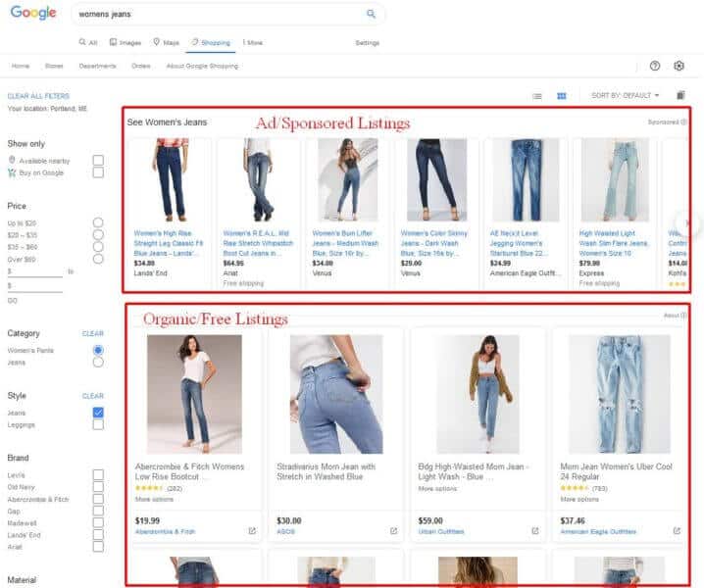Image resolution: width=704 pixels, height=588 pixels.
Task: Click the next arrow of sponsored carousel
Action: tap(686, 222)
